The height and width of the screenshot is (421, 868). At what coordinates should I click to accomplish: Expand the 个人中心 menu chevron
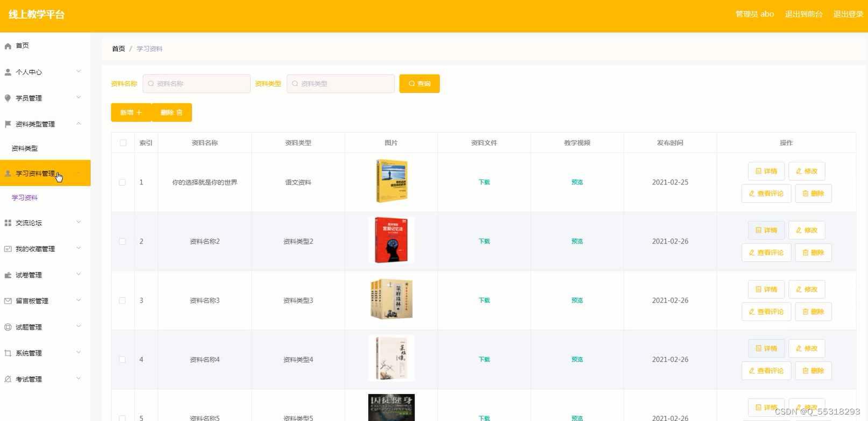click(79, 72)
